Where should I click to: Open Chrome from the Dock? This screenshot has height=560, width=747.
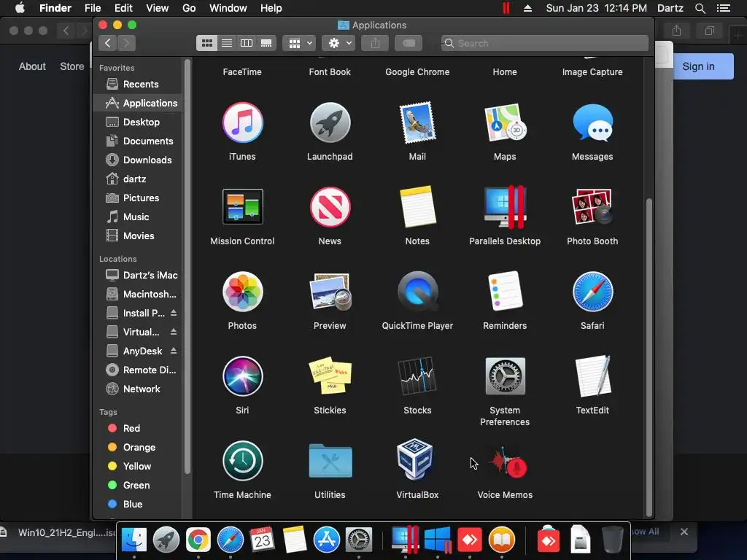click(x=198, y=540)
